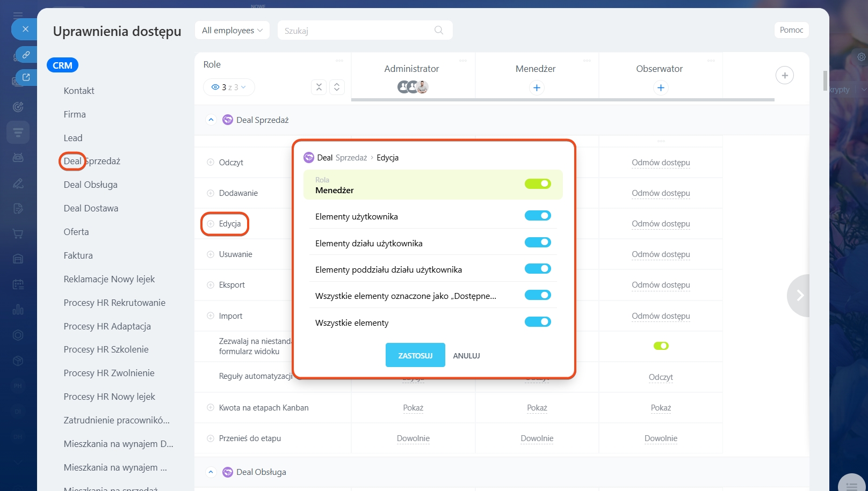Screen dimensions: 868x491
Task: Collapse the Deal Sprzedaż section
Action: coord(211,120)
